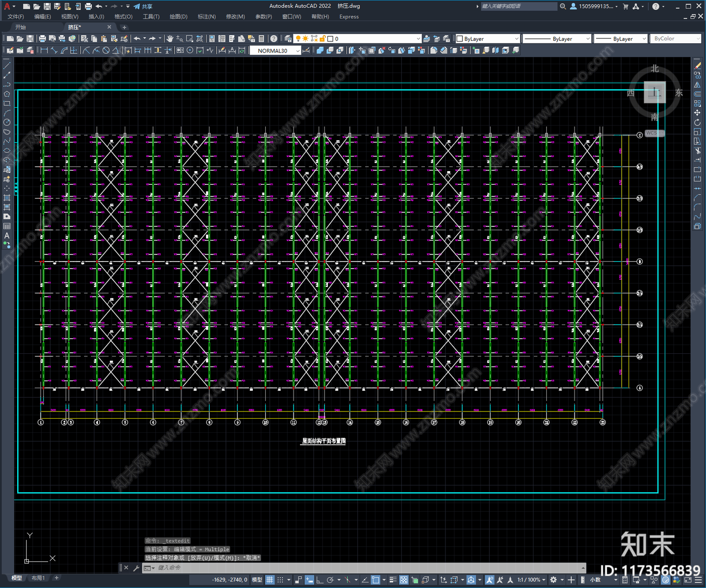Image resolution: width=706 pixels, height=588 pixels.
Task: Add a new drawing tab with plus
Action: pos(124,27)
